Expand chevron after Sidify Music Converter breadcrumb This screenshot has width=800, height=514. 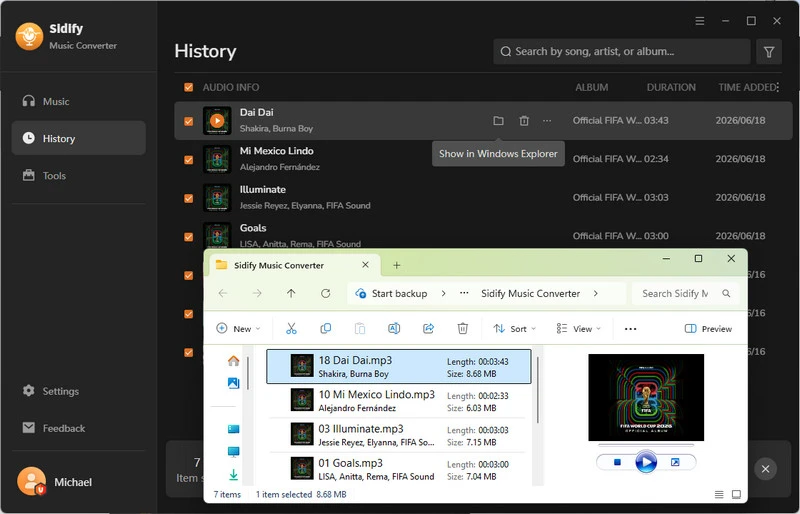(595, 293)
